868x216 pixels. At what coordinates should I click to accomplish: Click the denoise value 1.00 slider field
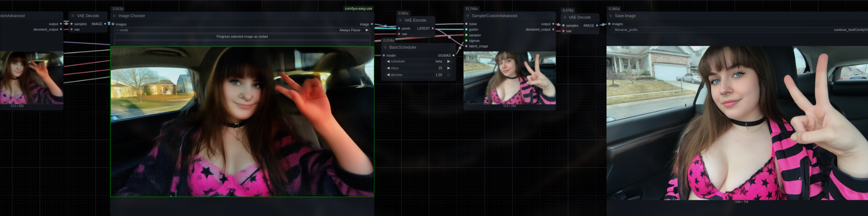point(419,75)
